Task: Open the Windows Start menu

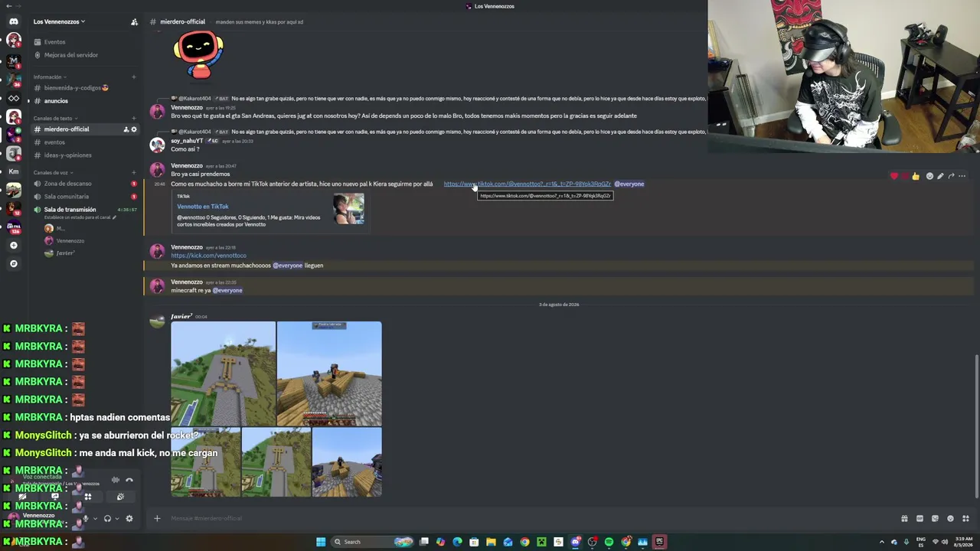Action: pyautogui.click(x=321, y=542)
